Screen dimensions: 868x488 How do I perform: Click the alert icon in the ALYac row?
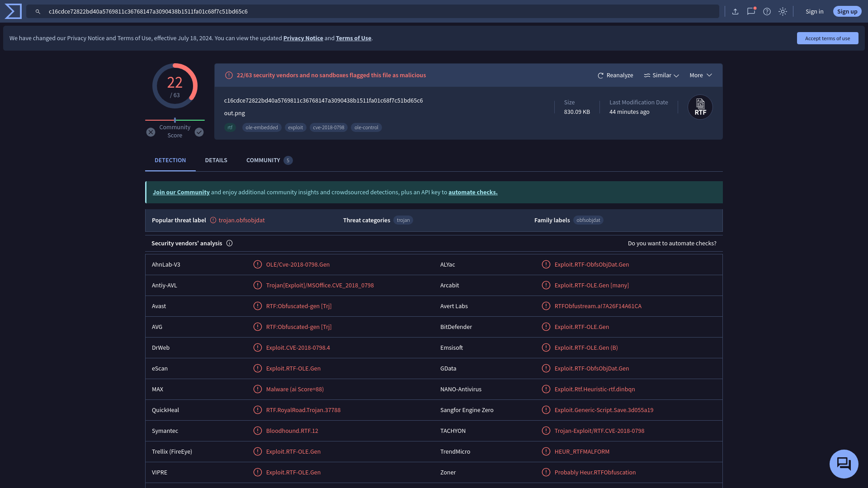(546, 264)
